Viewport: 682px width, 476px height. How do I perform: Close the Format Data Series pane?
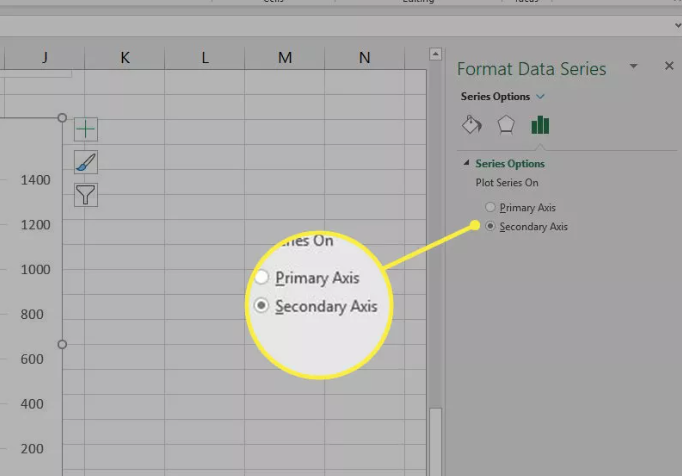[x=669, y=66]
